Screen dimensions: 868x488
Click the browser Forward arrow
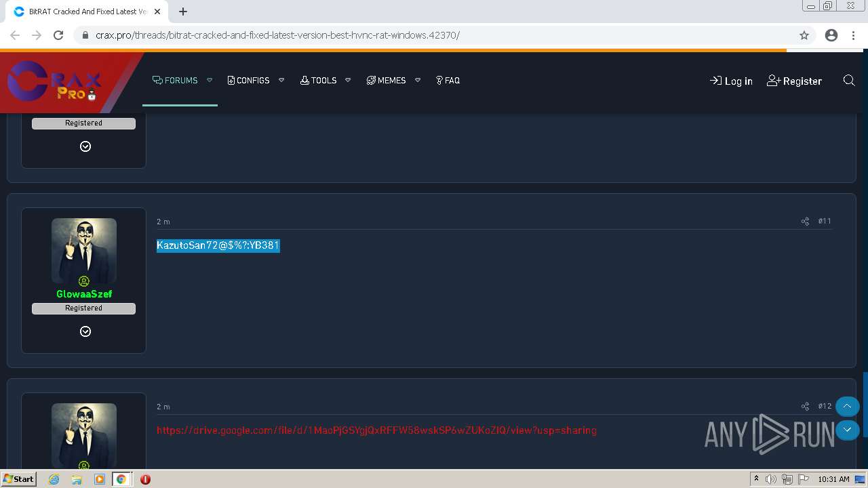[x=37, y=35]
